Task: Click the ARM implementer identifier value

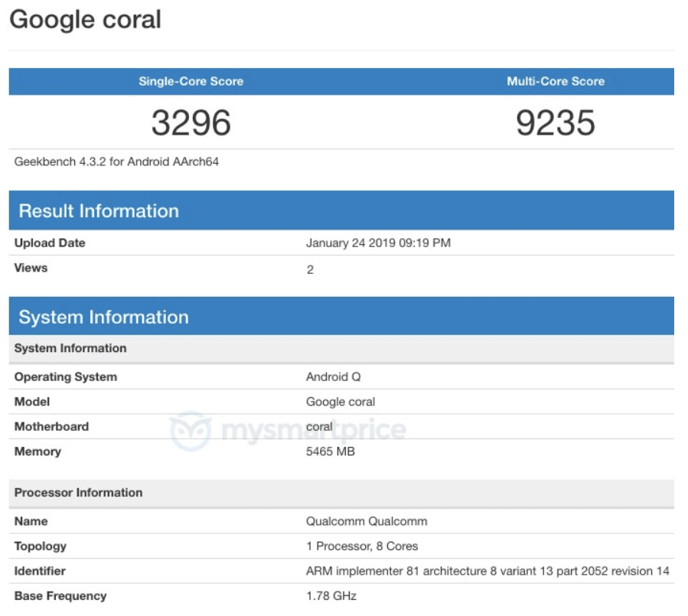Action: 487,571
